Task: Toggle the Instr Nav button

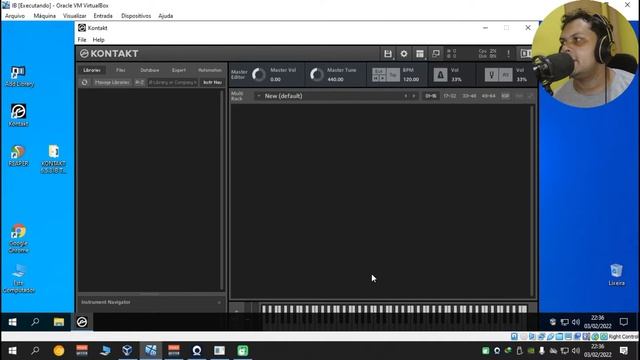Action: tap(212, 82)
